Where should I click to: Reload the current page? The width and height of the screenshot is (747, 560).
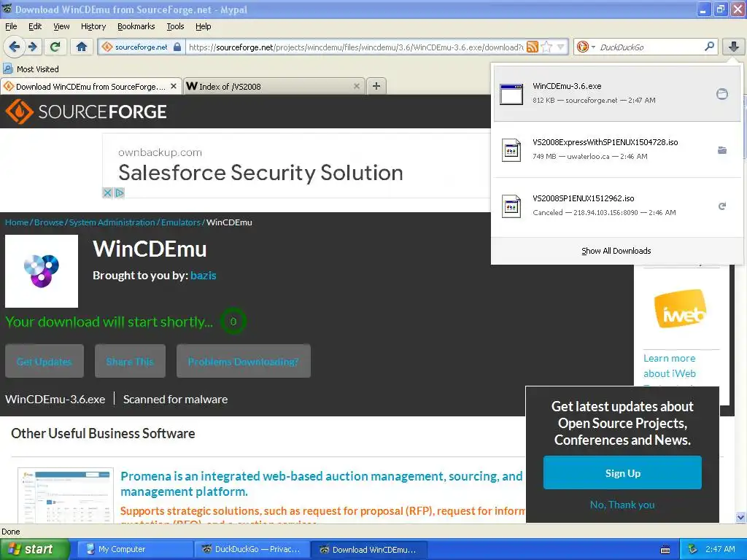point(55,47)
